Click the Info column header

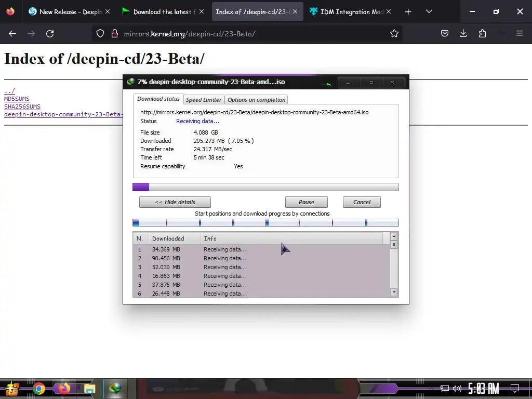tap(292, 238)
